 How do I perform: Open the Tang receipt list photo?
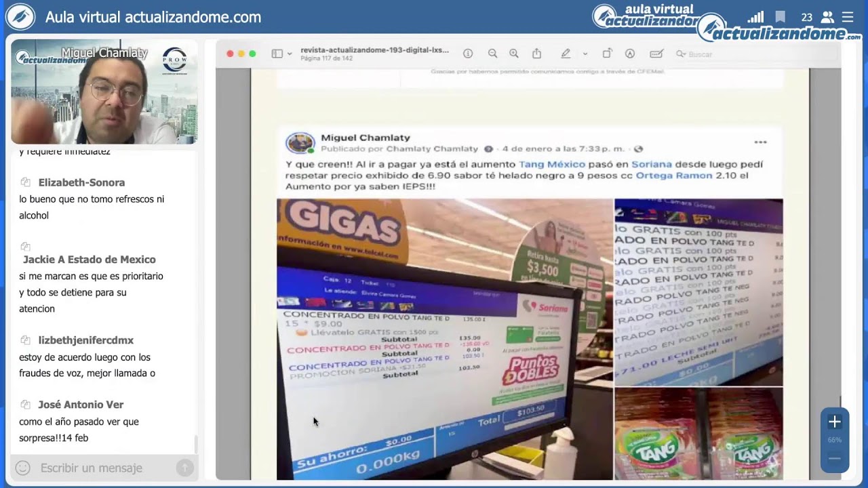(x=698, y=292)
